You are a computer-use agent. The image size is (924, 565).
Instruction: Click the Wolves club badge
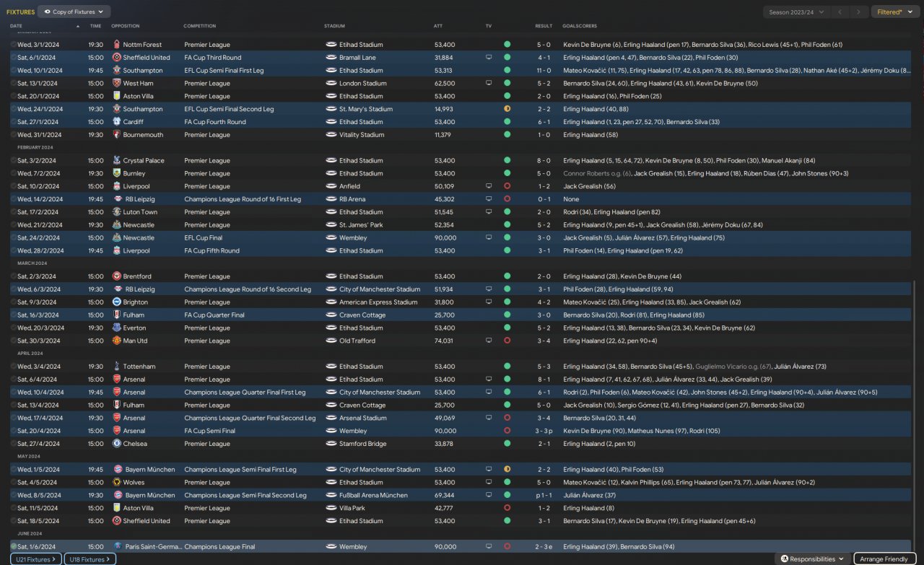(x=117, y=483)
